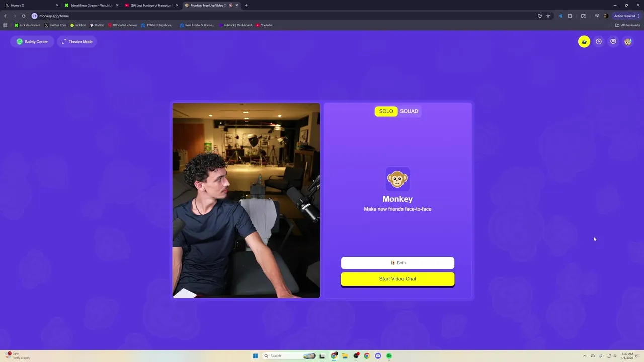Open the IRLToolkit Server bookmark
This screenshot has width=644, height=362.
122,25
